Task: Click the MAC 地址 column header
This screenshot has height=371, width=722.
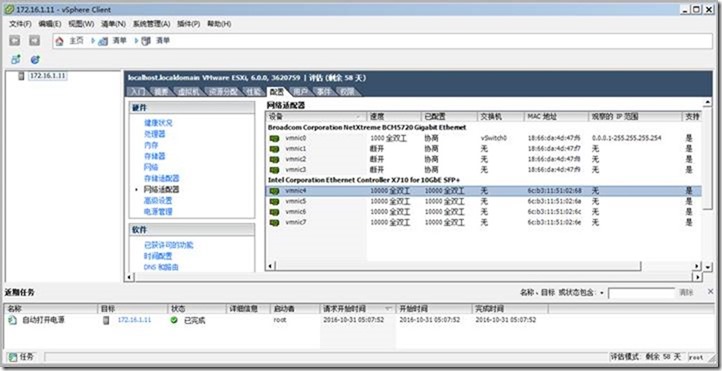Action: 556,117
